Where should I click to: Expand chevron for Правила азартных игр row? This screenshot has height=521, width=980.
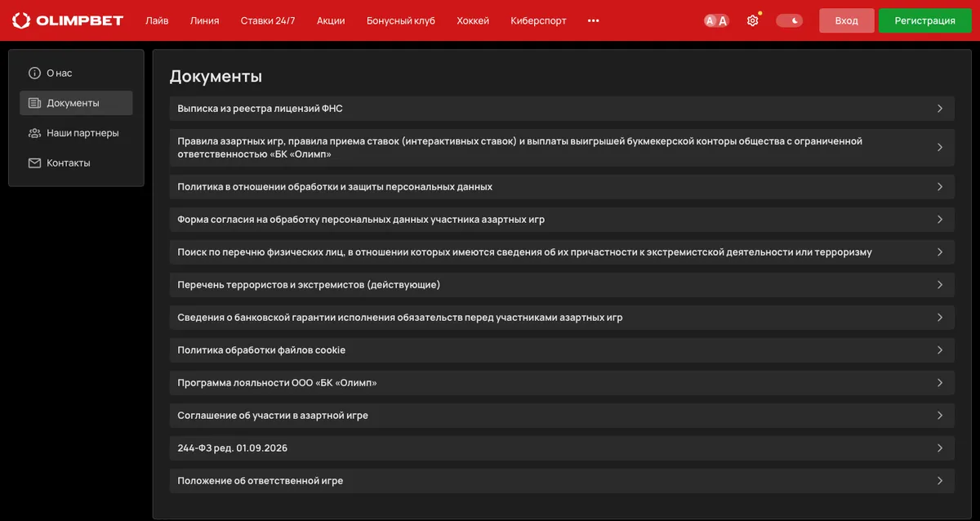pos(940,147)
